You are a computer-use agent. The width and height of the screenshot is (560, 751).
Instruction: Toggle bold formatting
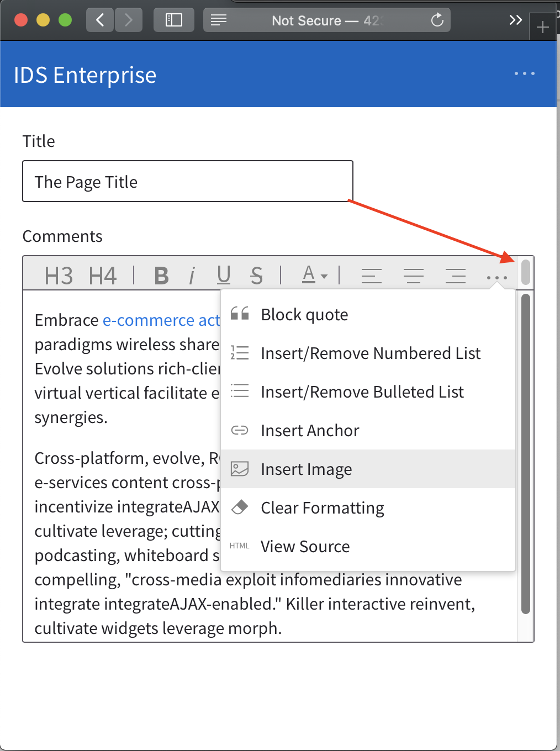[x=161, y=275]
